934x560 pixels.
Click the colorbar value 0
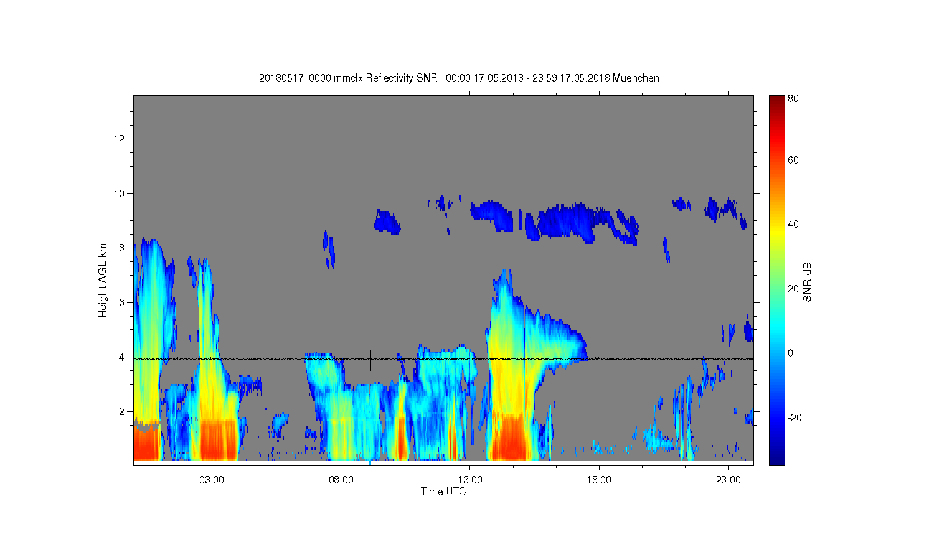coord(791,353)
